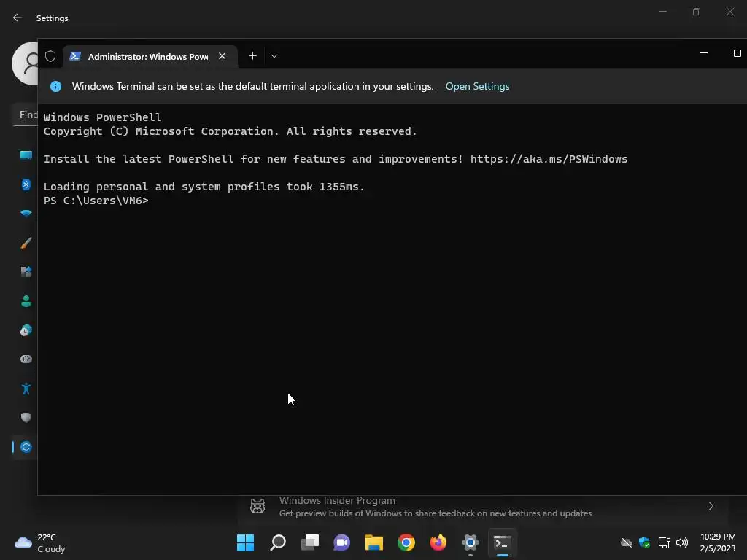Go back in the Settings window

point(18,17)
